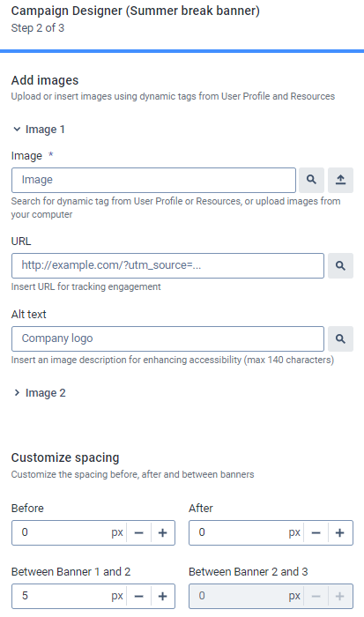
Task: Increase Before spacing with plus icon
Action: (x=163, y=532)
